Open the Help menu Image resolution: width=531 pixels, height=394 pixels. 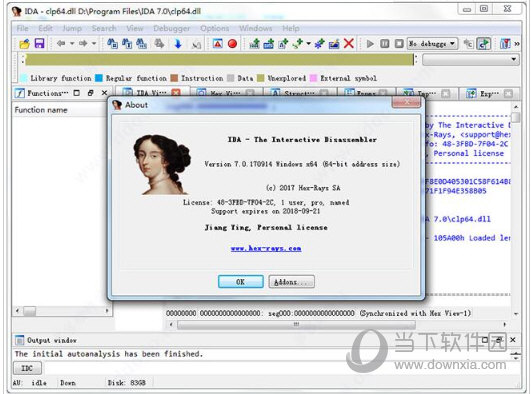point(291,28)
